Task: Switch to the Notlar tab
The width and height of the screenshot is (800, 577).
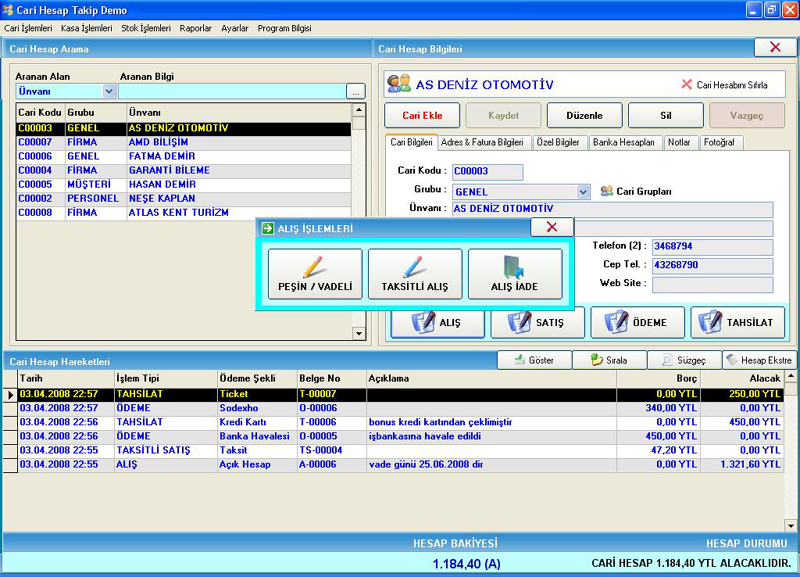Action: (679, 142)
